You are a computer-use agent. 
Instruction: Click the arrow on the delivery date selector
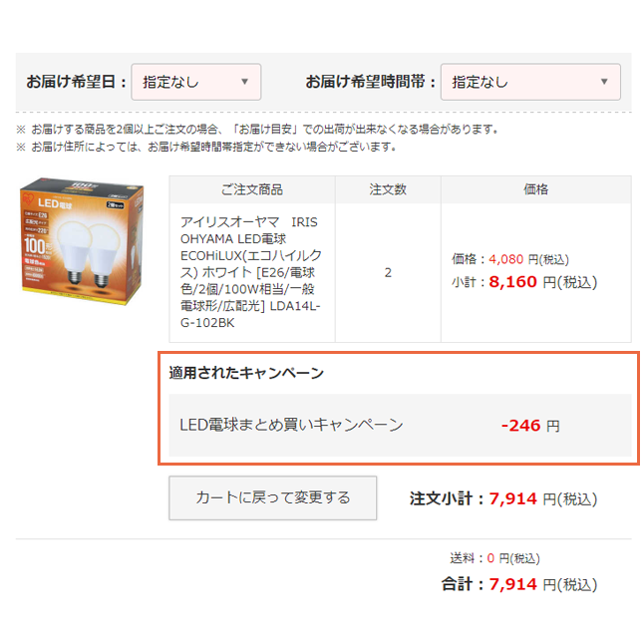pos(245,82)
